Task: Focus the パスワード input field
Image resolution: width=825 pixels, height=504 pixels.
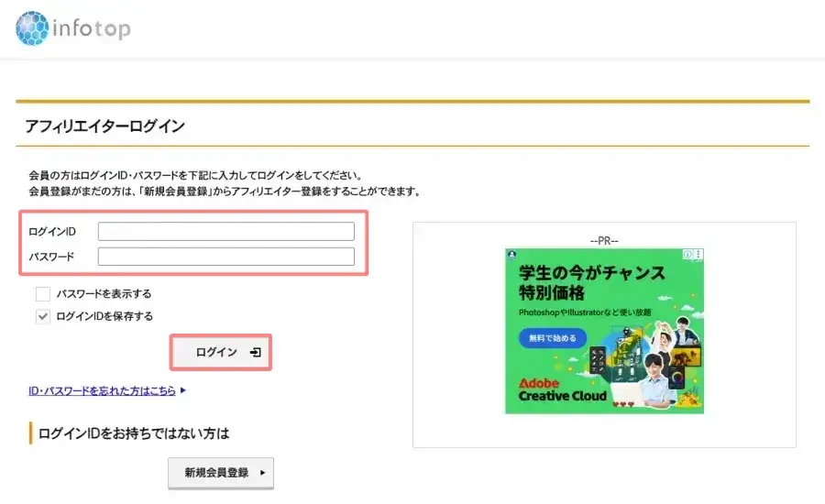Action: click(225, 257)
